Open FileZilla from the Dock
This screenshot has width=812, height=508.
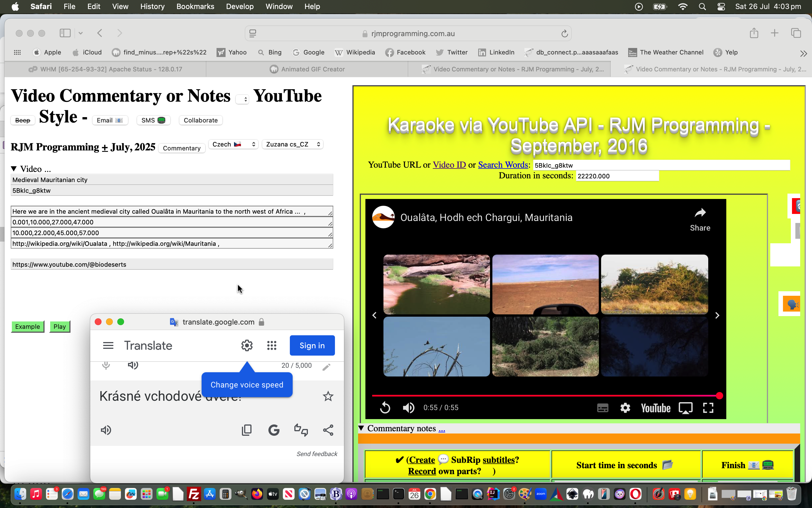pos(194,494)
